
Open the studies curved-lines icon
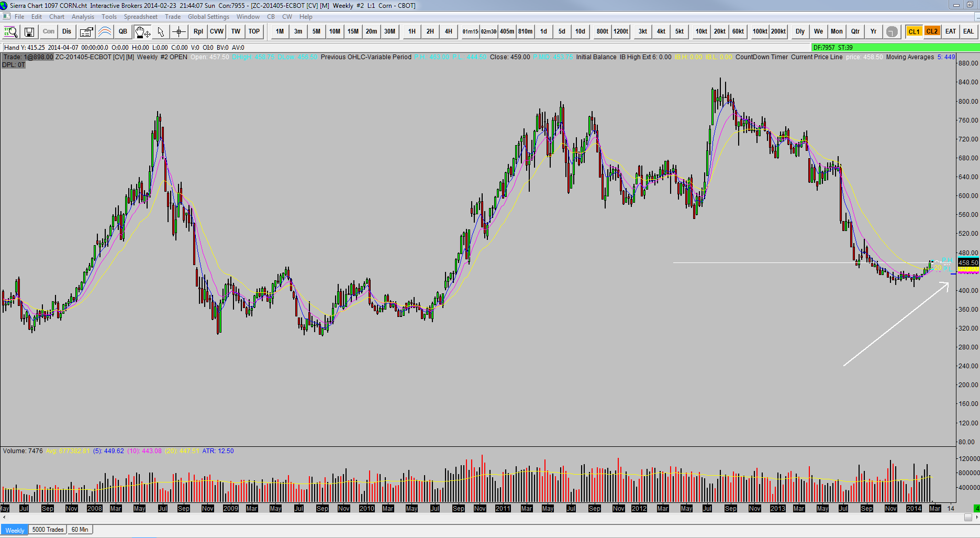pos(105,31)
